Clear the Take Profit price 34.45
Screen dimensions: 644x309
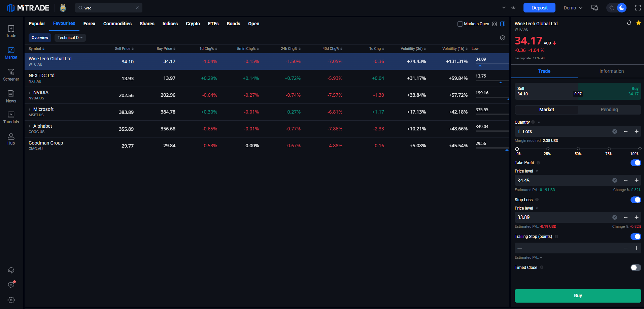(x=615, y=180)
